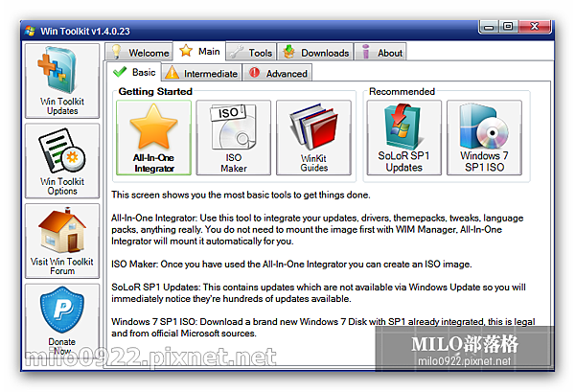Switch to the Tools tab
The image size is (575, 392).
coord(251,53)
